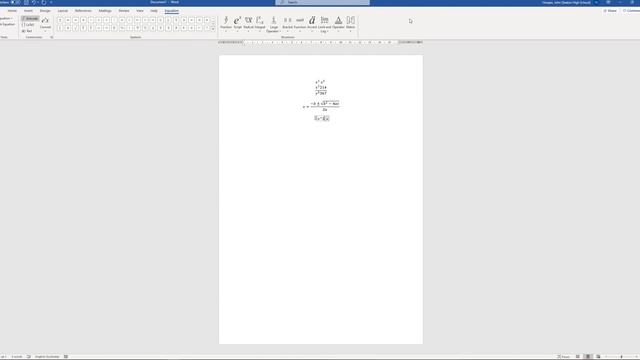Viewport: 640px width, 360px height.
Task: Open the user account name
Action: (566, 2)
